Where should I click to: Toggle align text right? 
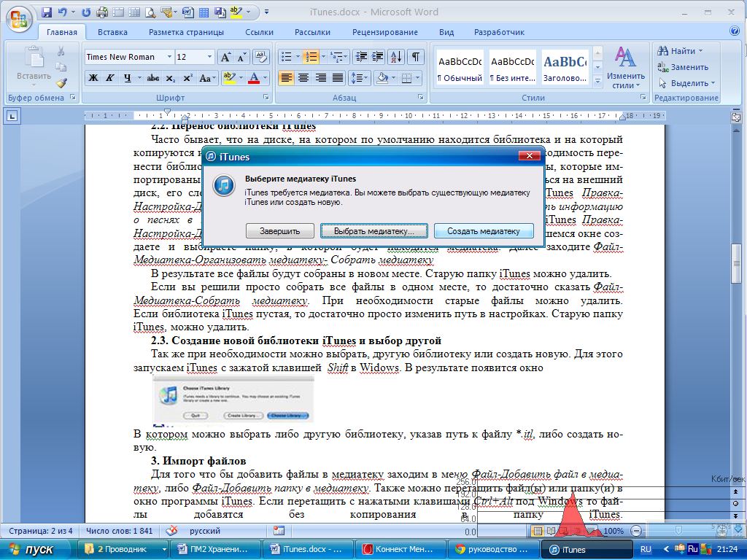(321, 78)
